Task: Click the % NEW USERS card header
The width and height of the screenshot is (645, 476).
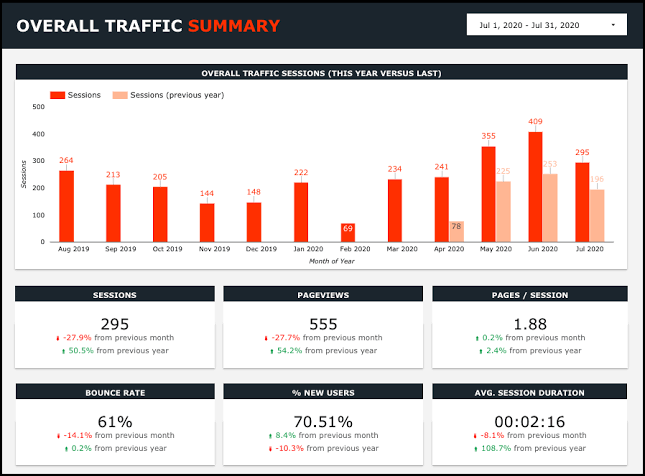Action: pyautogui.click(x=323, y=392)
